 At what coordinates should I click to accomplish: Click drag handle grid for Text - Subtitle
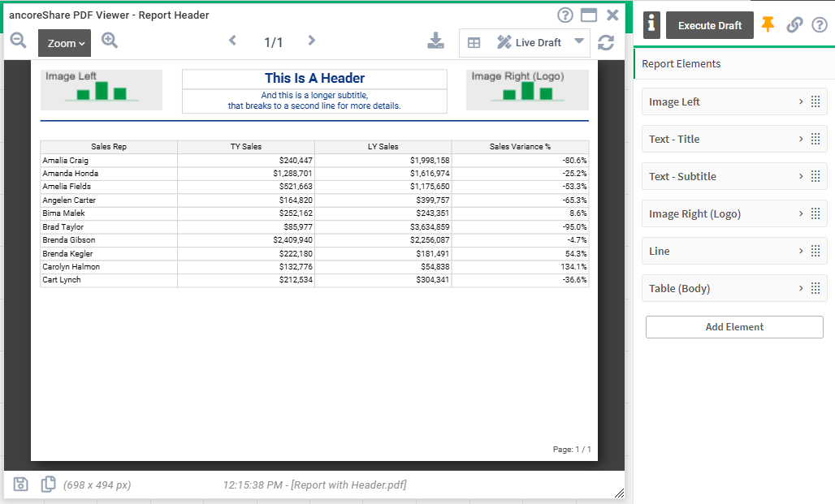coord(816,176)
